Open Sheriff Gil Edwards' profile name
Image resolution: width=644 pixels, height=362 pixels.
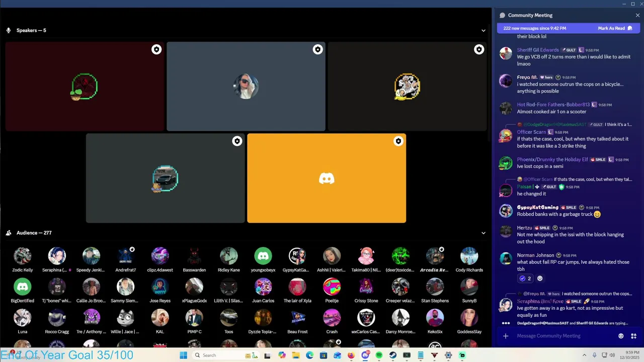click(x=538, y=50)
